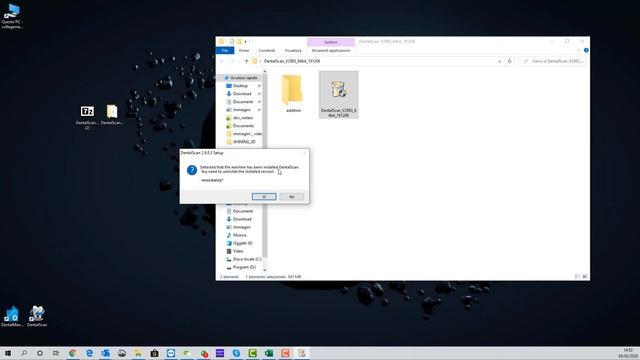Open Cortana circle in the taskbar
This screenshot has height=360, width=640.
(x=40, y=353)
